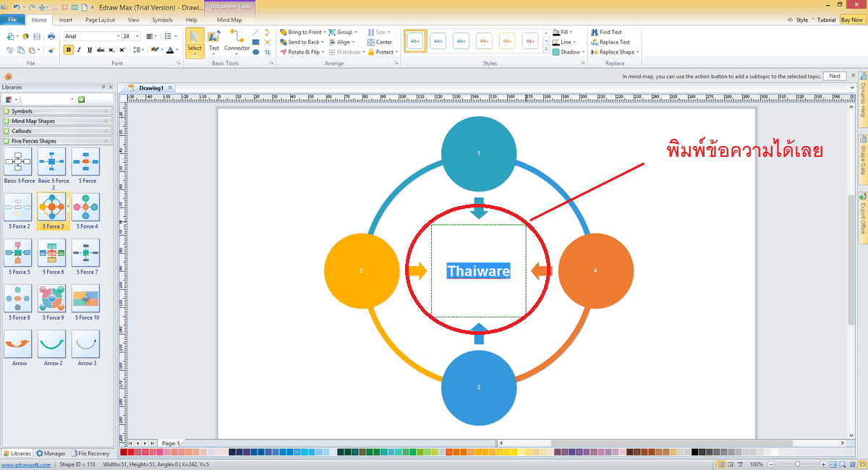This screenshot has height=470, width=868.
Task: Open the Symbols ribbon tab
Action: (x=163, y=20)
